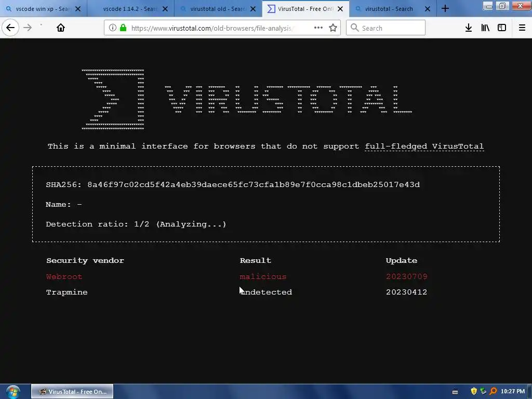Screen dimensions: 532x399
Task: Close the 'vscode win xp' tab
Action: coord(78,9)
